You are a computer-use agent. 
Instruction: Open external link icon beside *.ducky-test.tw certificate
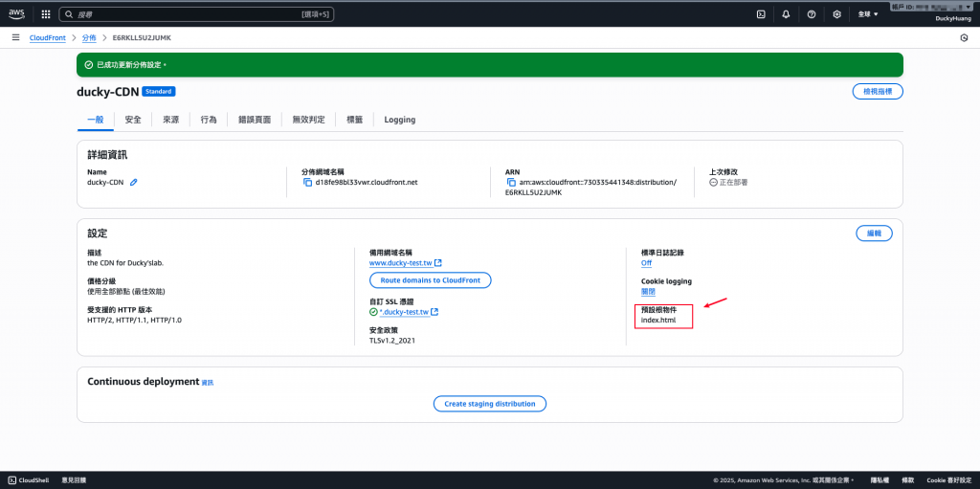434,311
